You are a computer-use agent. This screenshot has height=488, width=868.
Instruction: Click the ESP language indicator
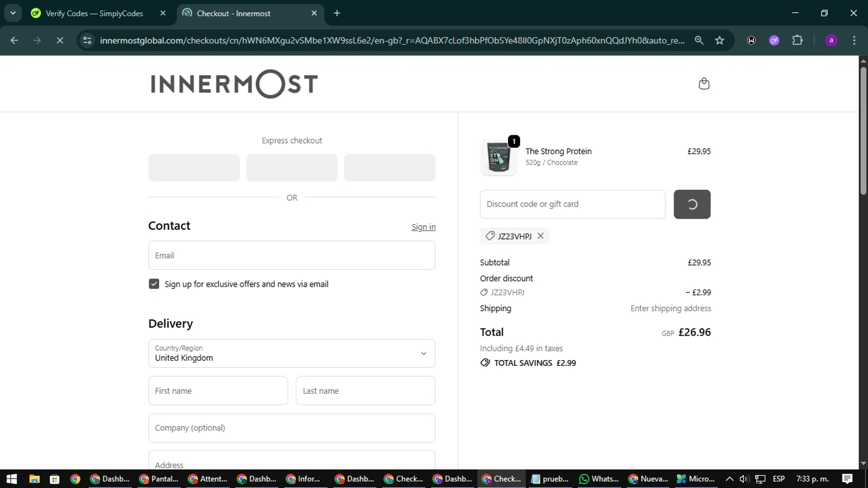tap(779, 479)
